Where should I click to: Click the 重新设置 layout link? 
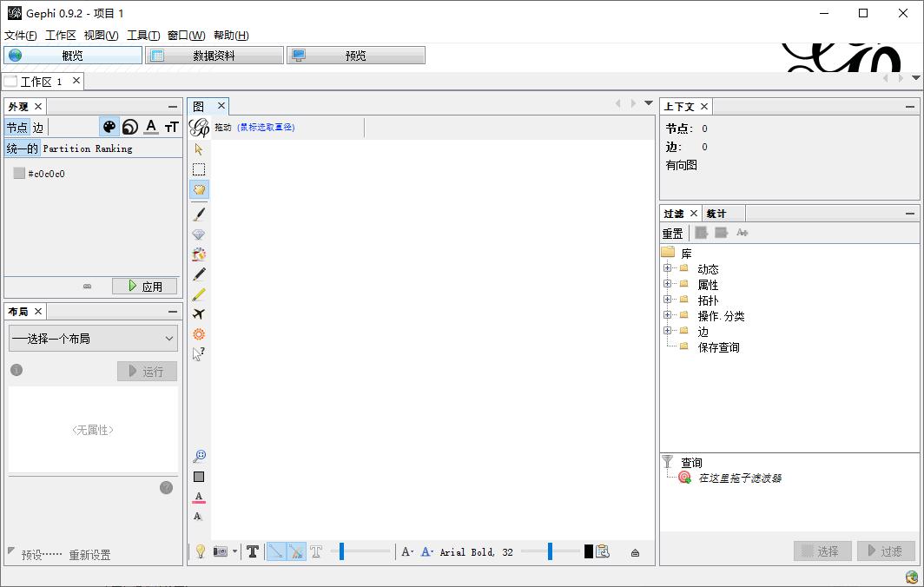tap(89, 555)
